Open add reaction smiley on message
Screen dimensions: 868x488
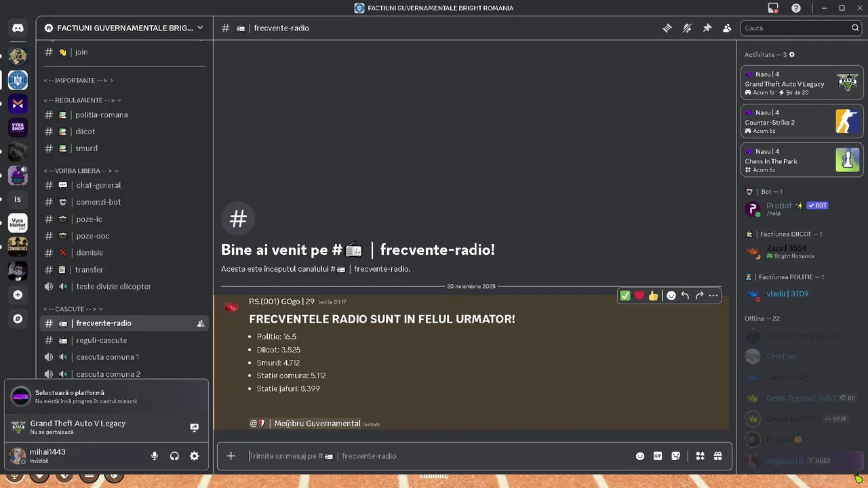pos(671,296)
